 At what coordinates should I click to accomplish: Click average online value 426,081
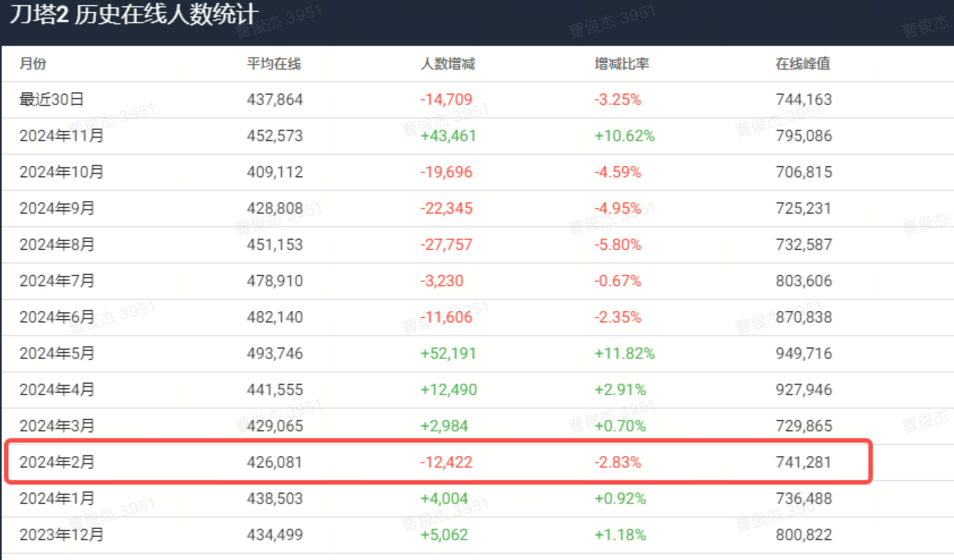[x=275, y=463]
